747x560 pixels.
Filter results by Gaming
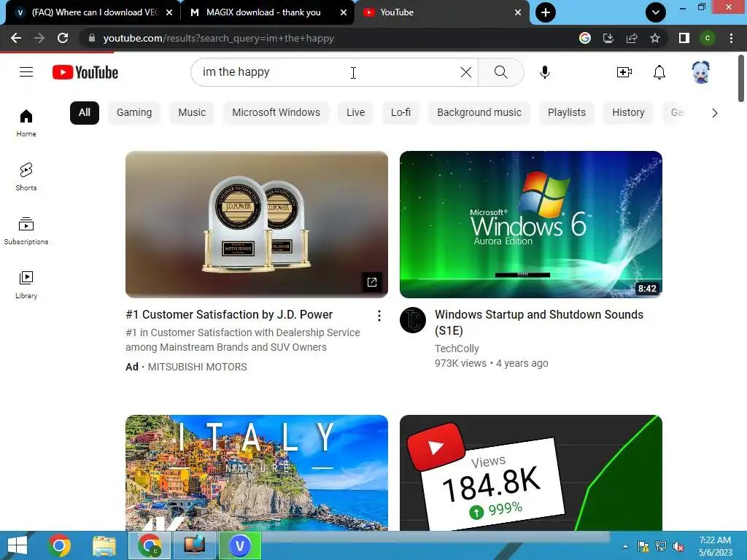point(134,113)
